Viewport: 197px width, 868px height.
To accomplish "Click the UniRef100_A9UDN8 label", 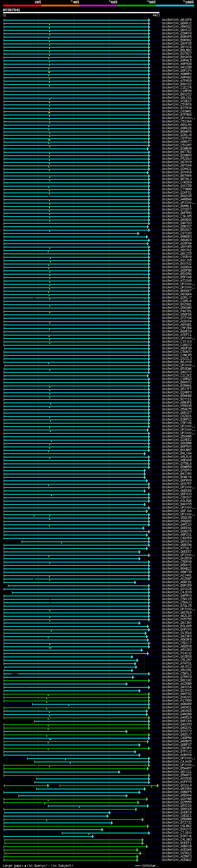I will tap(177, 443).
